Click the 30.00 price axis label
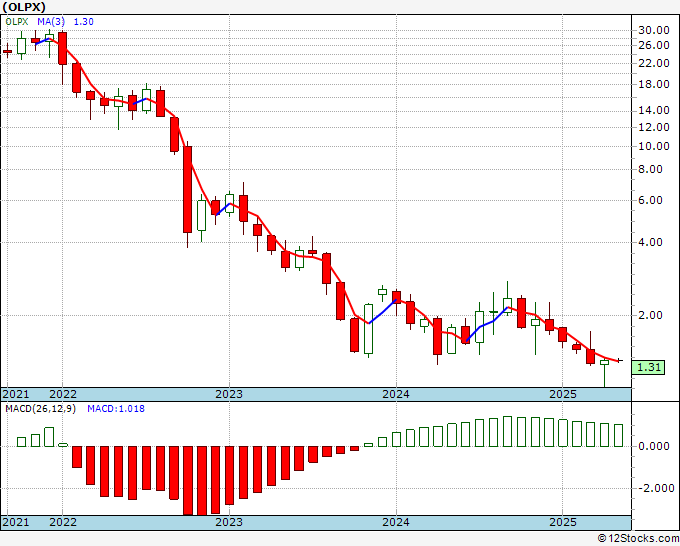 tap(654, 30)
